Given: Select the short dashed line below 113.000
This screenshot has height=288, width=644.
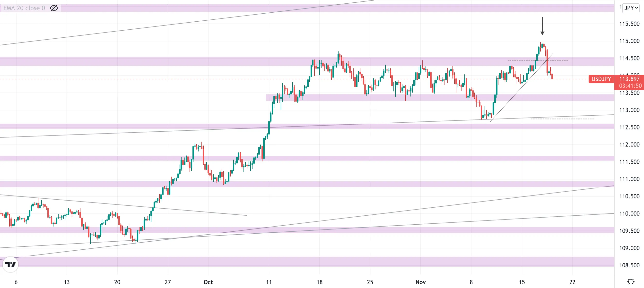Looking at the screenshot, I should pyautogui.click(x=563, y=119).
